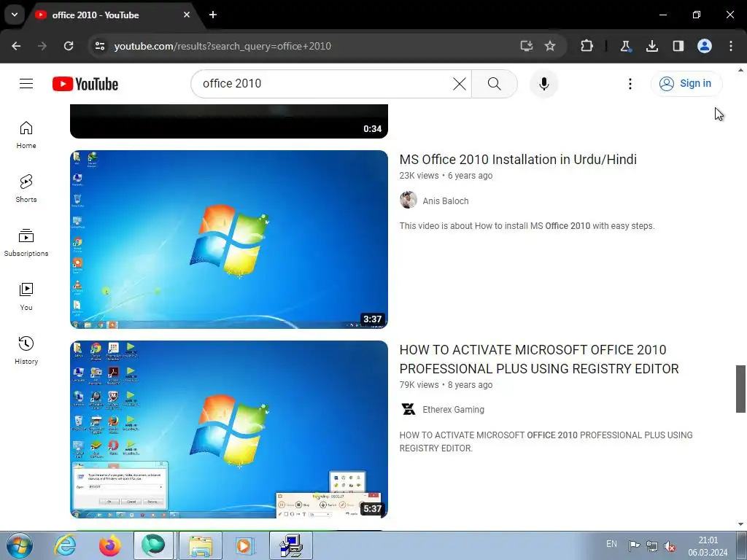Close the office 2010 - YouTube tab
The width and height of the screenshot is (747, 560).
pyautogui.click(x=186, y=15)
